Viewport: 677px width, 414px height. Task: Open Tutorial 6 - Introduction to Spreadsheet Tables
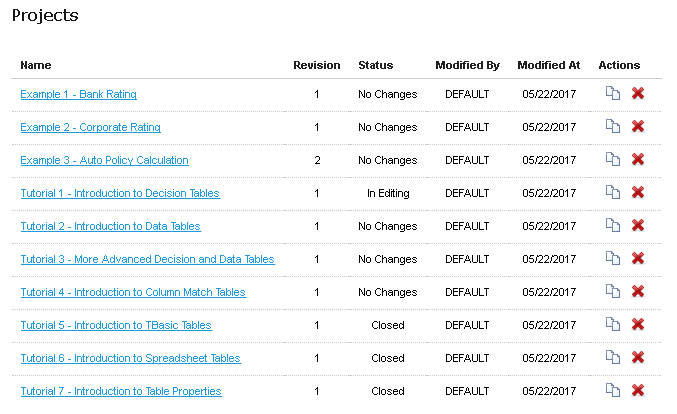130,358
